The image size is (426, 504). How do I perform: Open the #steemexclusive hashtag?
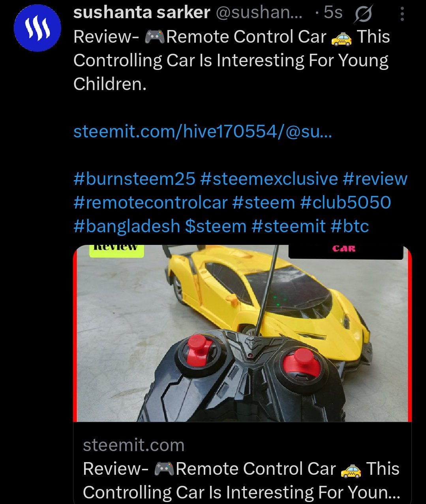[x=269, y=179]
